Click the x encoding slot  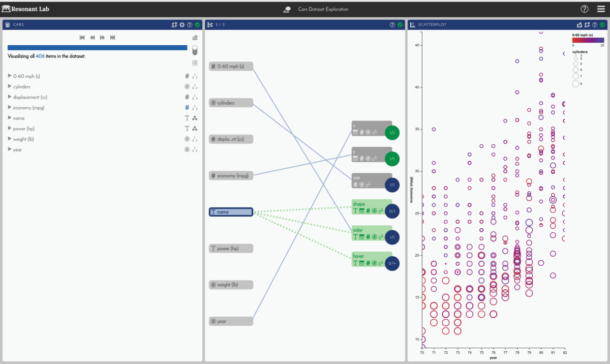372,129
